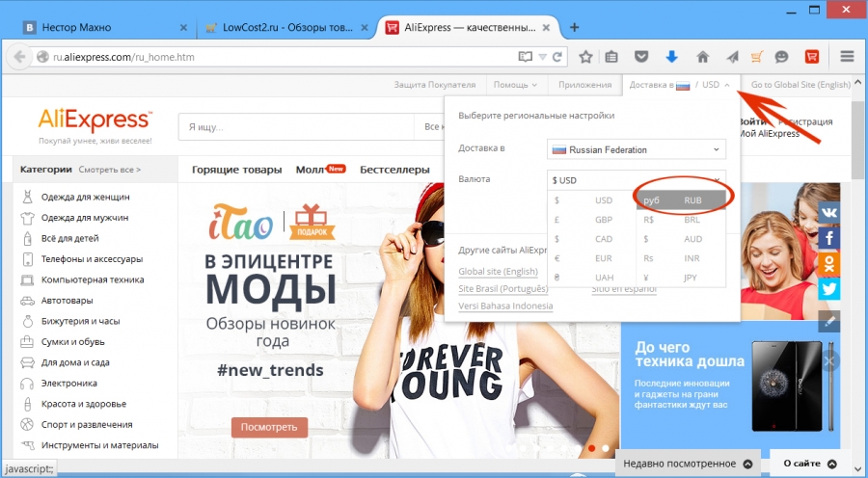Switch to the LowCost2.ru tab
The image size is (868, 478).
click(x=286, y=28)
